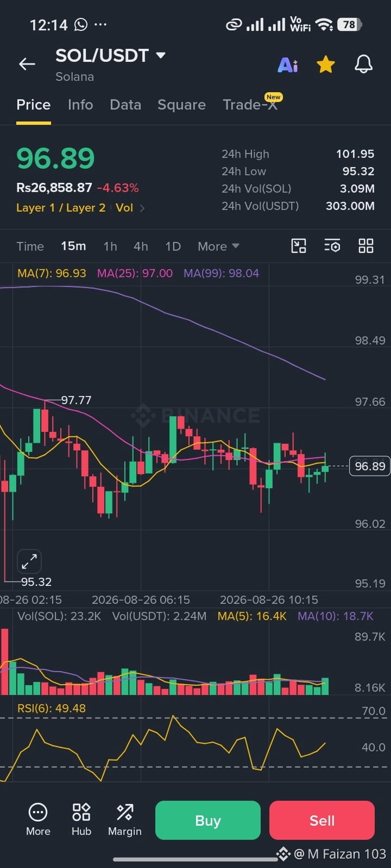Switch to the Info tab
Image resolution: width=391 pixels, height=868 pixels.
pos(80,105)
